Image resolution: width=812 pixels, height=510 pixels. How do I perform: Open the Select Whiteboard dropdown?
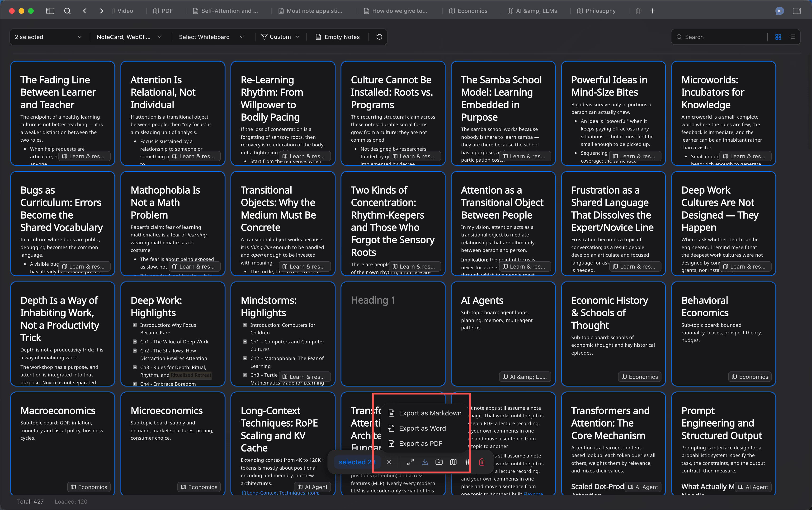click(211, 37)
